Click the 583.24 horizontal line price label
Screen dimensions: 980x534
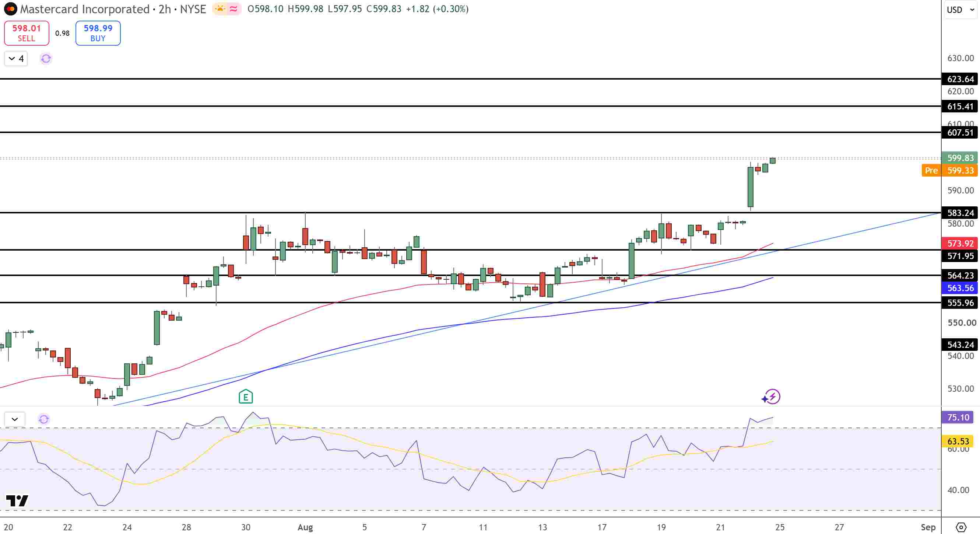[959, 213]
